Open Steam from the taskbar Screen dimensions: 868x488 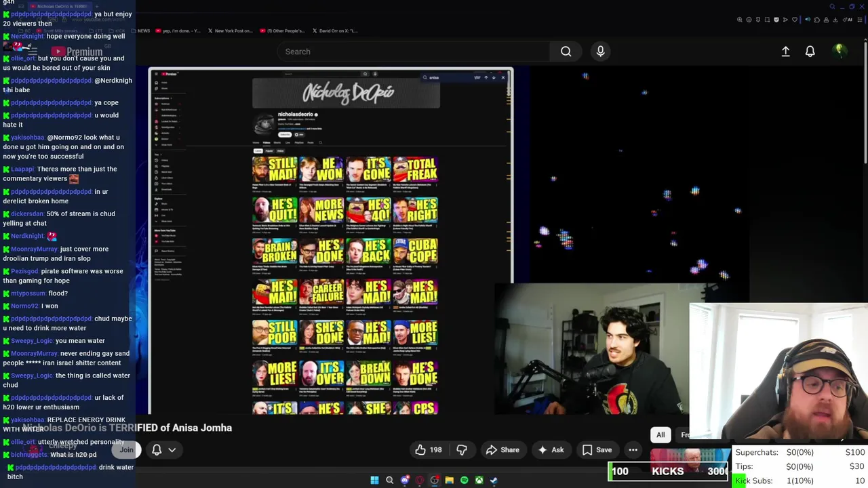[494, 480]
